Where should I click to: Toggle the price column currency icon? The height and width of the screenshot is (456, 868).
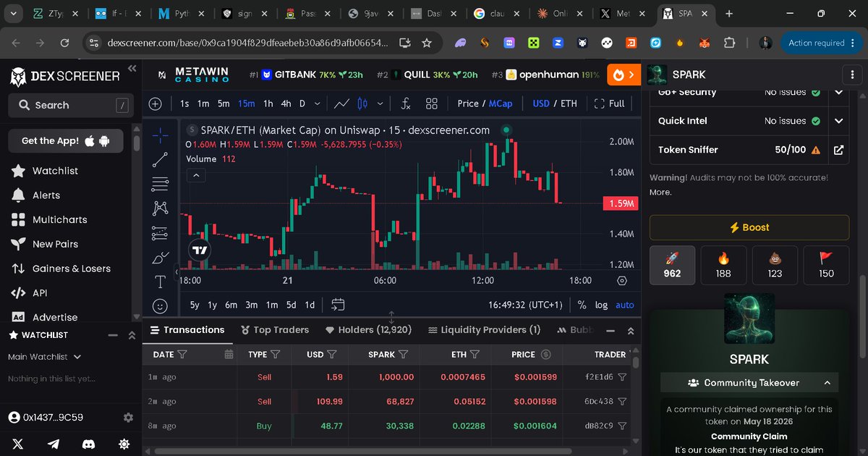[x=546, y=355]
